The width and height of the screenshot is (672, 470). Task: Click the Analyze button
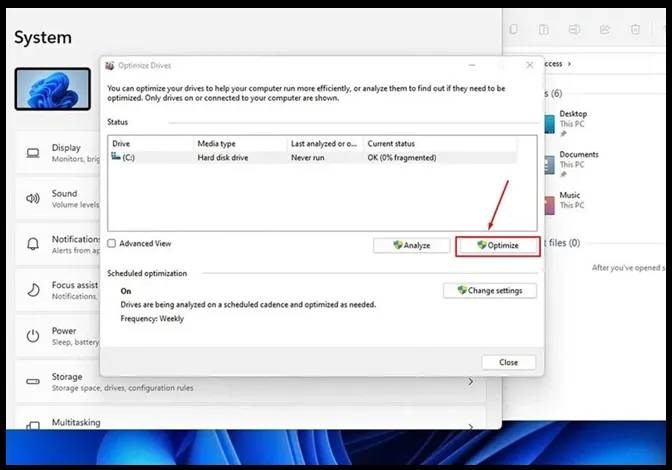(411, 245)
